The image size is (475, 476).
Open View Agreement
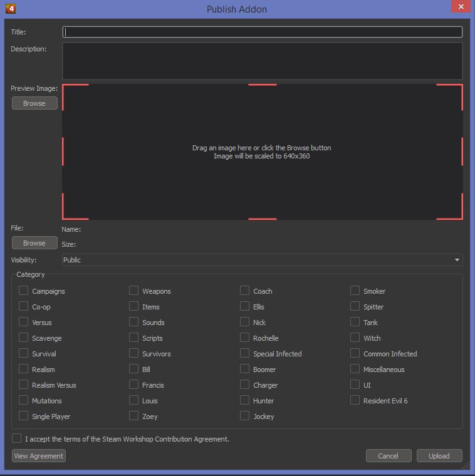39,456
